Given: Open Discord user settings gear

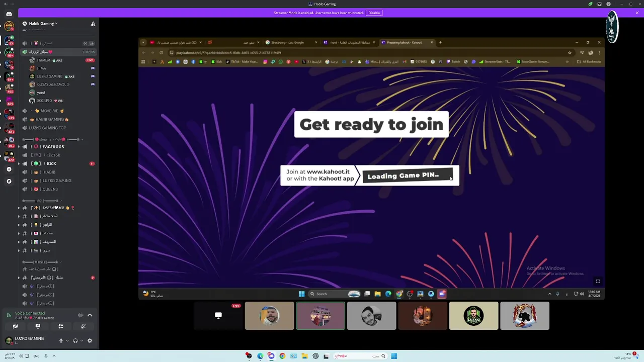Looking at the screenshot, I should (90, 340).
